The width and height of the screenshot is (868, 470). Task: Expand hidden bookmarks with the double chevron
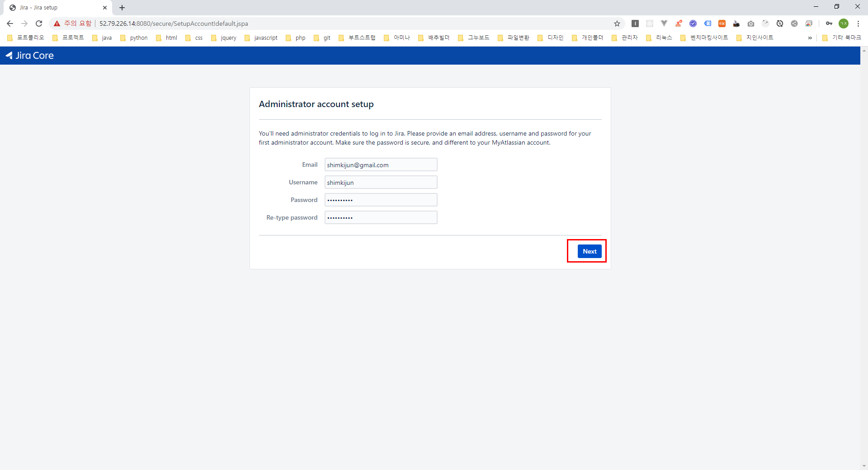click(810, 38)
